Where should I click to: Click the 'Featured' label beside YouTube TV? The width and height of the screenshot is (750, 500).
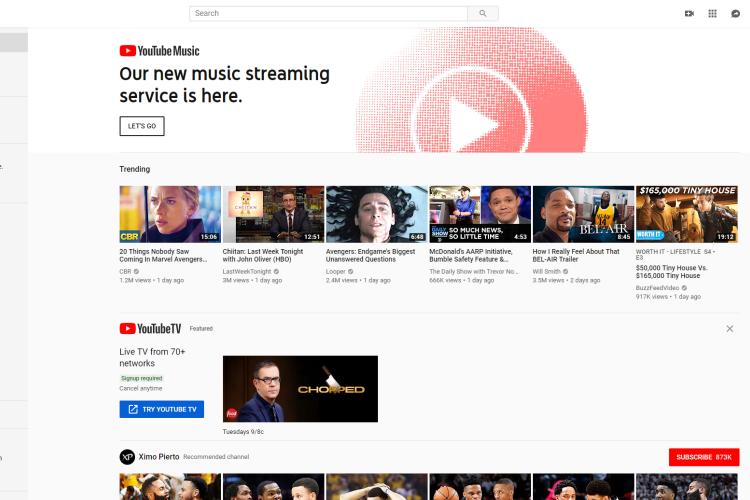pyautogui.click(x=201, y=329)
